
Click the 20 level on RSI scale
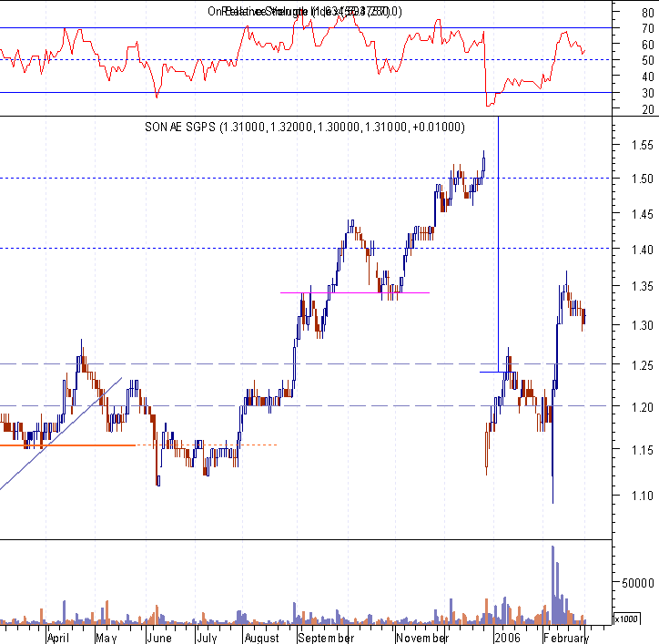click(648, 109)
